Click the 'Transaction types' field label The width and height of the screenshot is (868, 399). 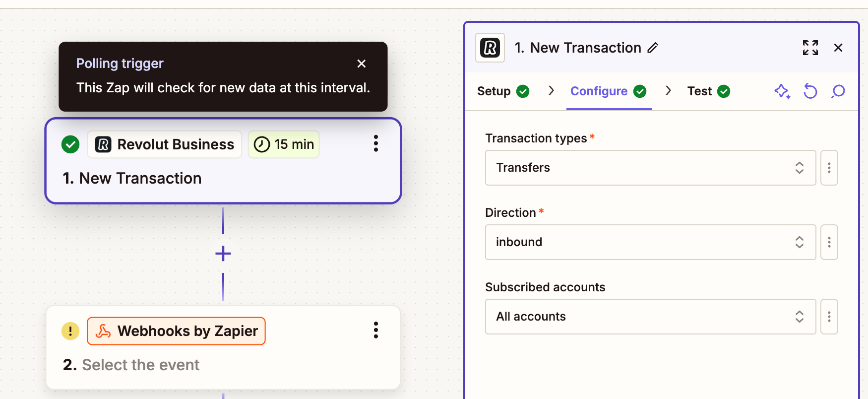tap(536, 138)
